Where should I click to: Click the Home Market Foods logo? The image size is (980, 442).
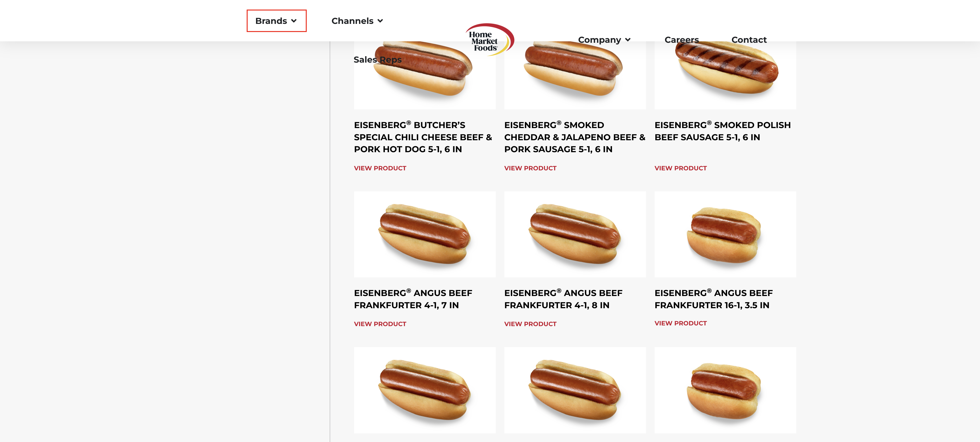coord(490,39)
